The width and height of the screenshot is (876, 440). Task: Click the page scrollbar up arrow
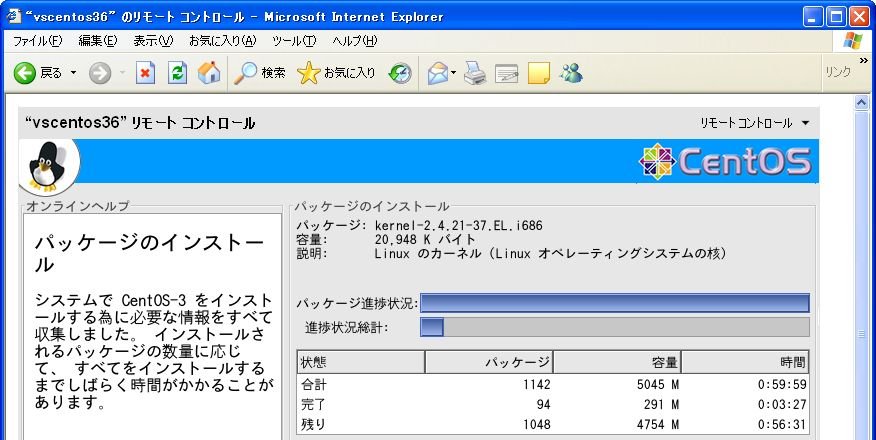point(862,103)
